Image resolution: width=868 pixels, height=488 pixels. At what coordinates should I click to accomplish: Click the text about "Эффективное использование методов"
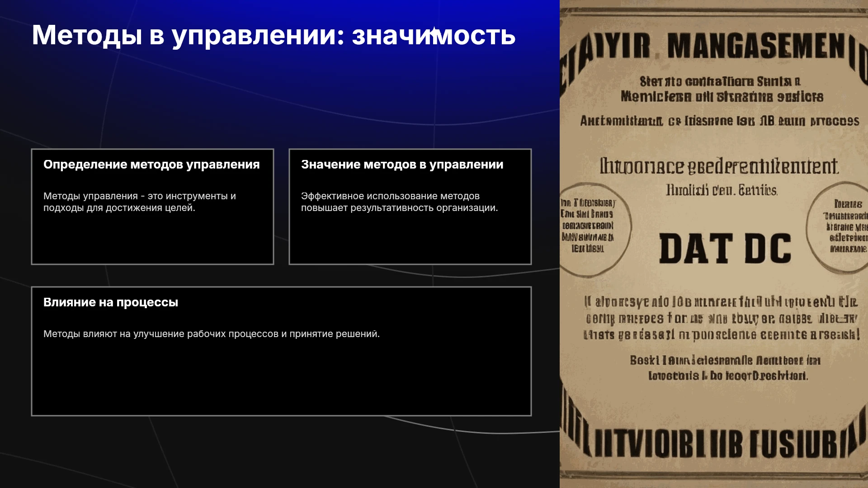pos(399,202)
